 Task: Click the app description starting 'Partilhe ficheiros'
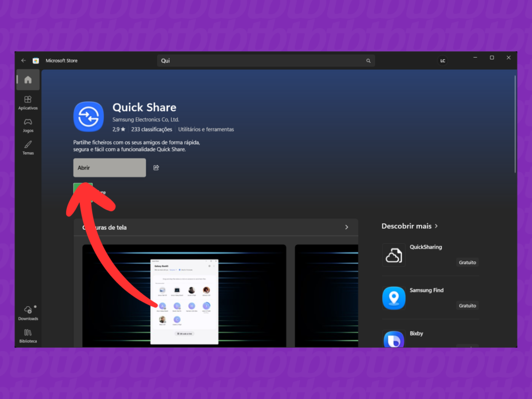[137, 146]
